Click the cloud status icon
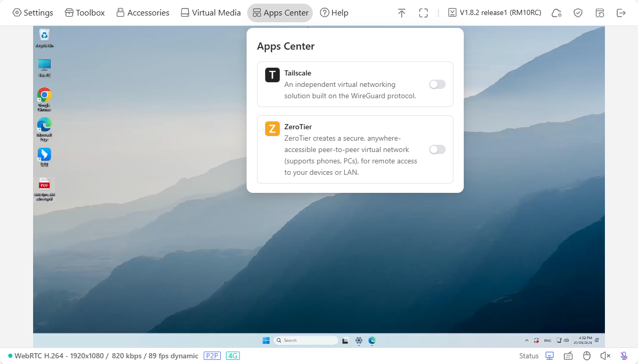Screen dimensions: 638x364 tap(557, 13)
